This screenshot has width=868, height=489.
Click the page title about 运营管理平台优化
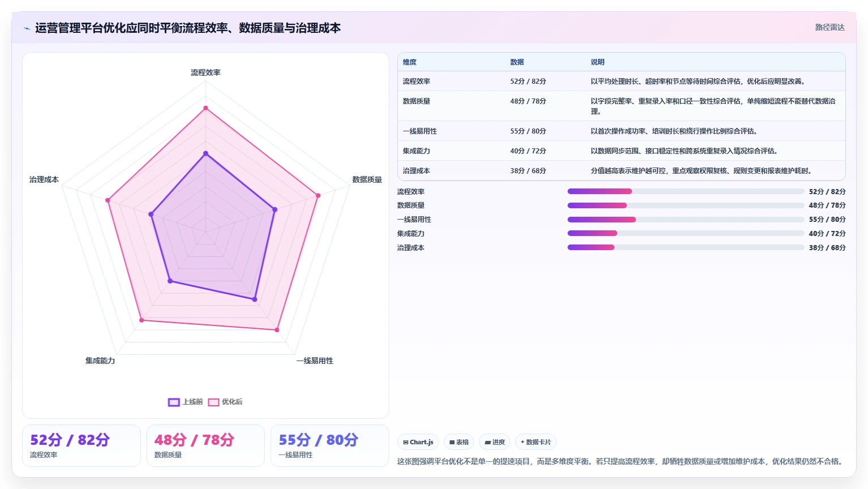click(x=188, y=28)
